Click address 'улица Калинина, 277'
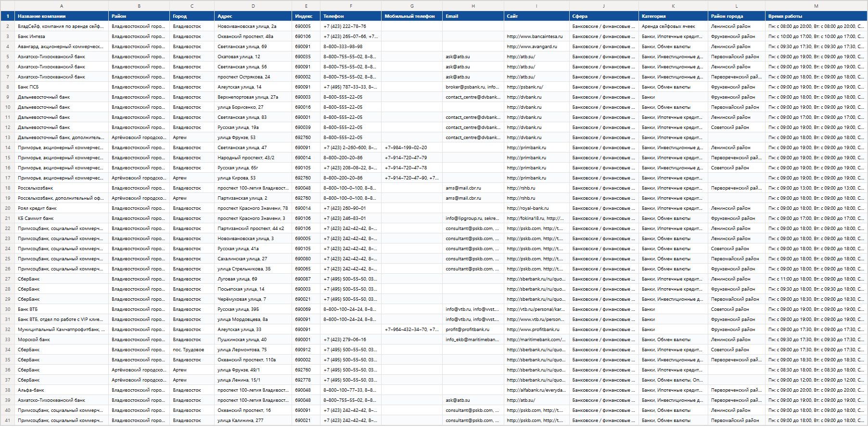 point(253,421)
